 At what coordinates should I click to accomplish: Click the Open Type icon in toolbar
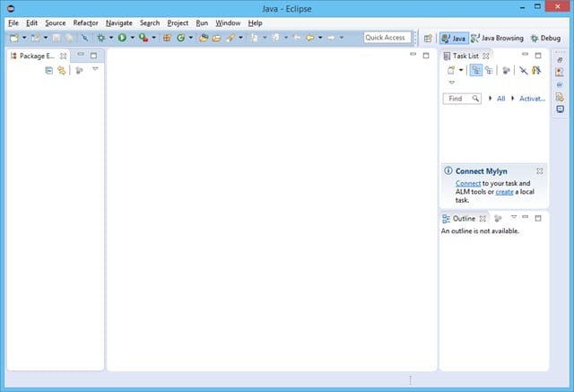click(x=204, y=38)
